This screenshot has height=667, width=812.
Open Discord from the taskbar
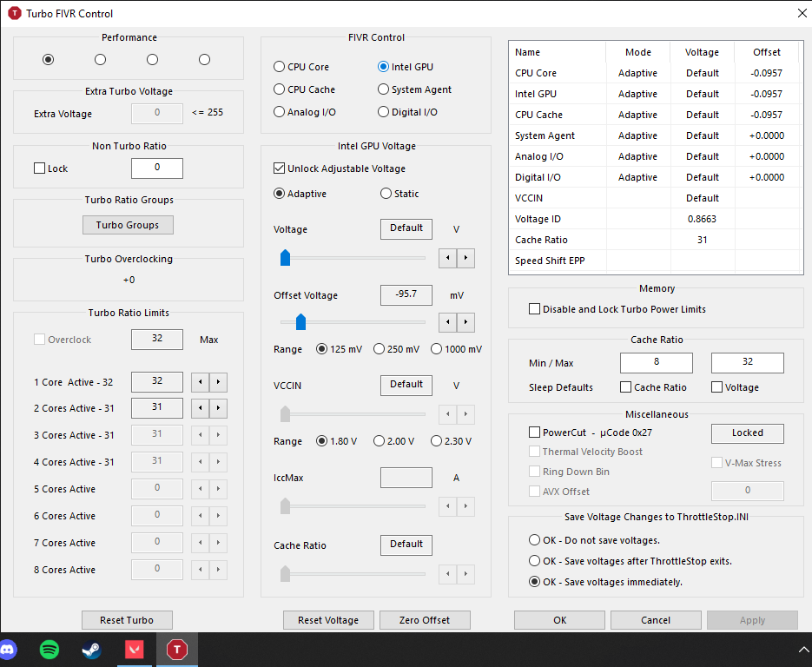tap(7, 649)
